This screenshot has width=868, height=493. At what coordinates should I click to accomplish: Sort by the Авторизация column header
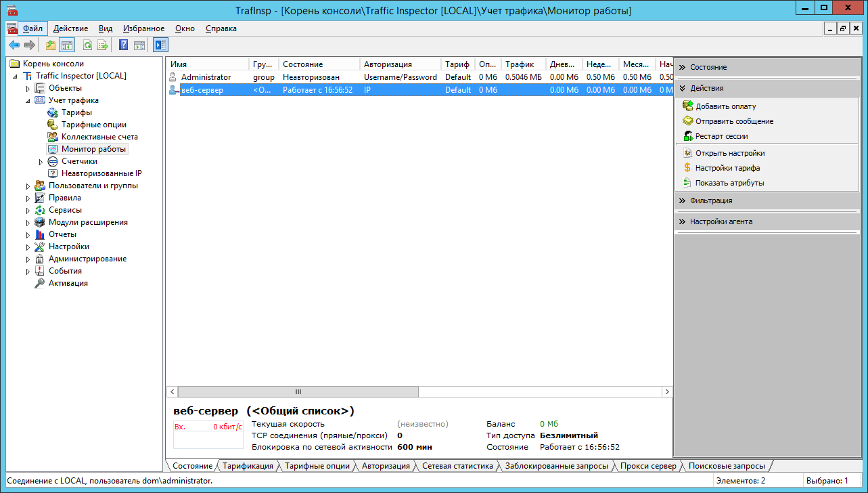pos(401,64)
